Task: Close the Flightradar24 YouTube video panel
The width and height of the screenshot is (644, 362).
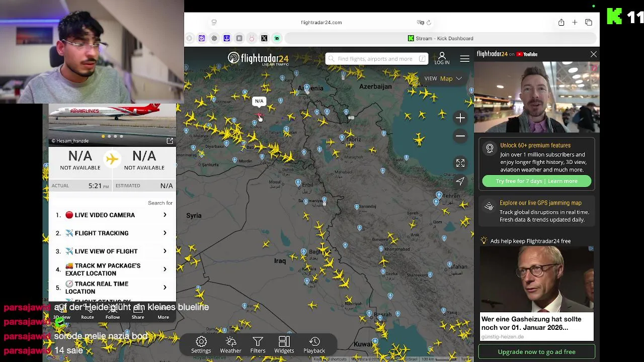Action: (x=594, y=54)
